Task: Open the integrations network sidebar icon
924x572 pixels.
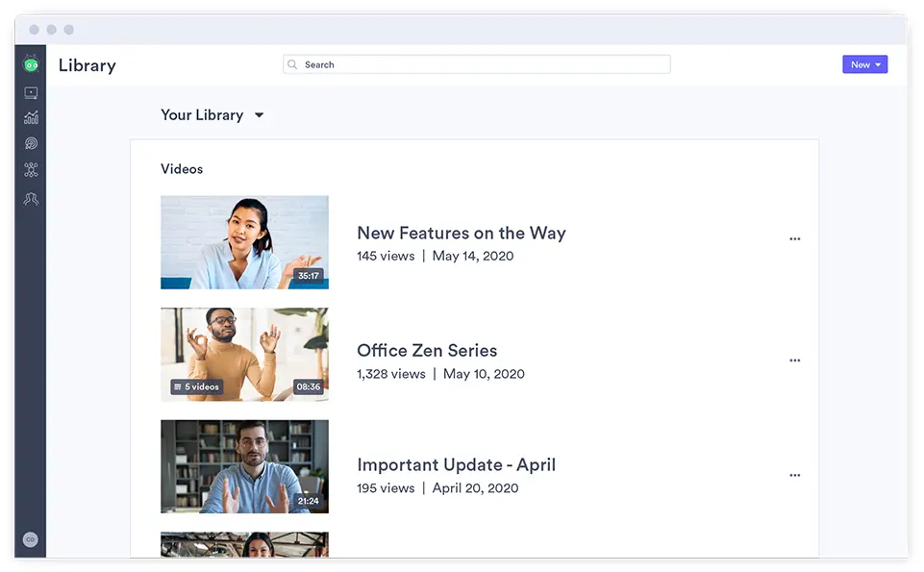Action: tap(31, 170)
